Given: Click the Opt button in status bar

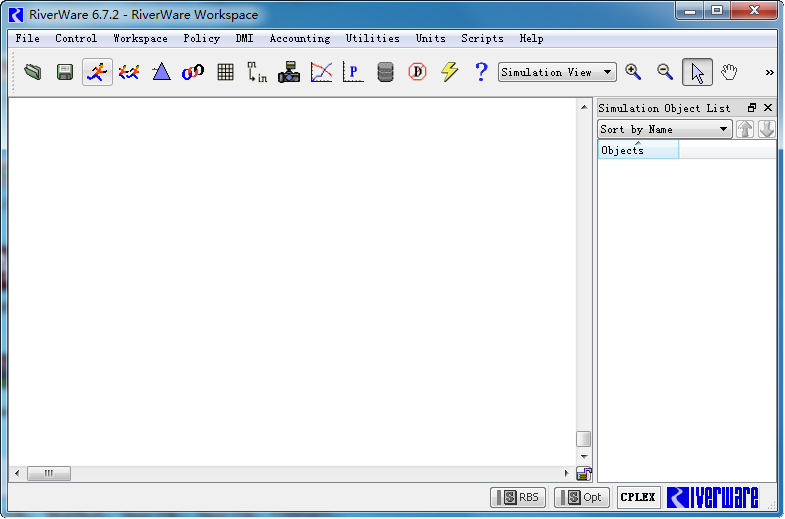Looking at the screenshot, I should [582, 497].
